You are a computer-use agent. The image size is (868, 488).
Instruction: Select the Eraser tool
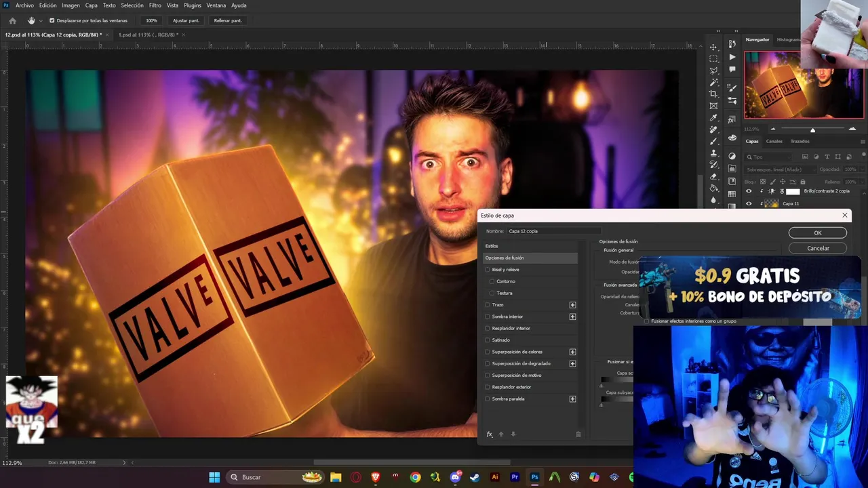click(x=713, y=176)
